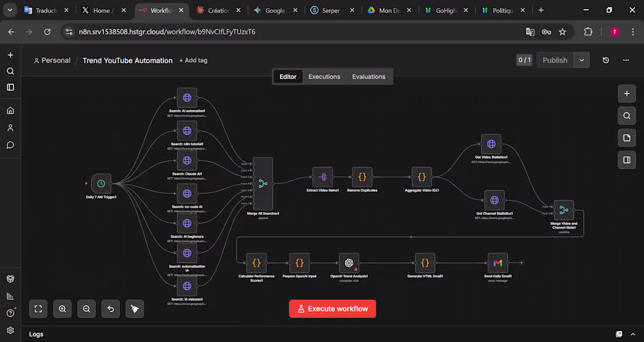The width and height of the screenshot is (644, 342).
Task: Click the 0 / 1 counter badge
Action: coord(524,60)
